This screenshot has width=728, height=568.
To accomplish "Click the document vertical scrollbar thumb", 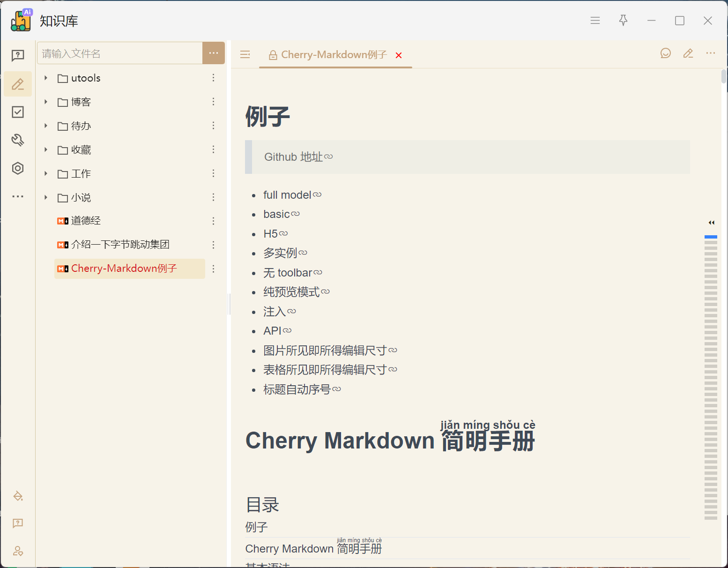I will 724,76.
